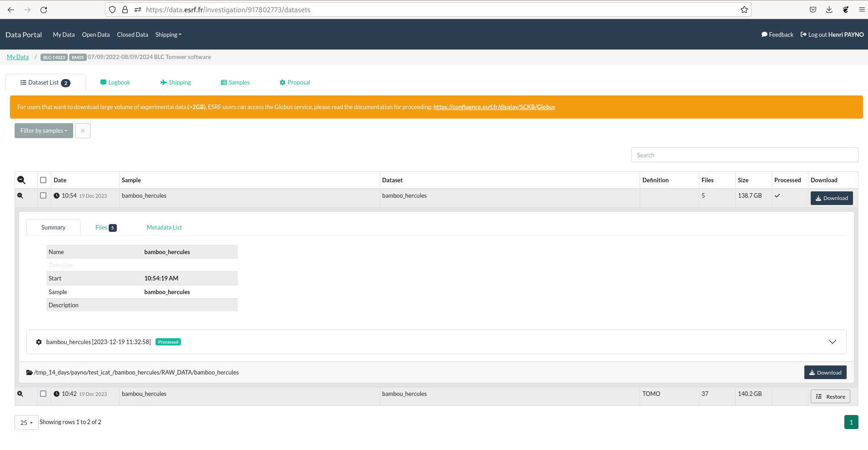Restore the bambou_hercules dataset

coord(830,396)
